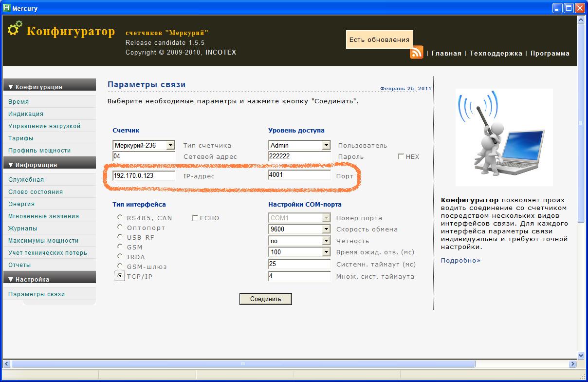The image size is (588, 382).
Task: Open Параметры связи sidebar item
Action: (37, 294)
